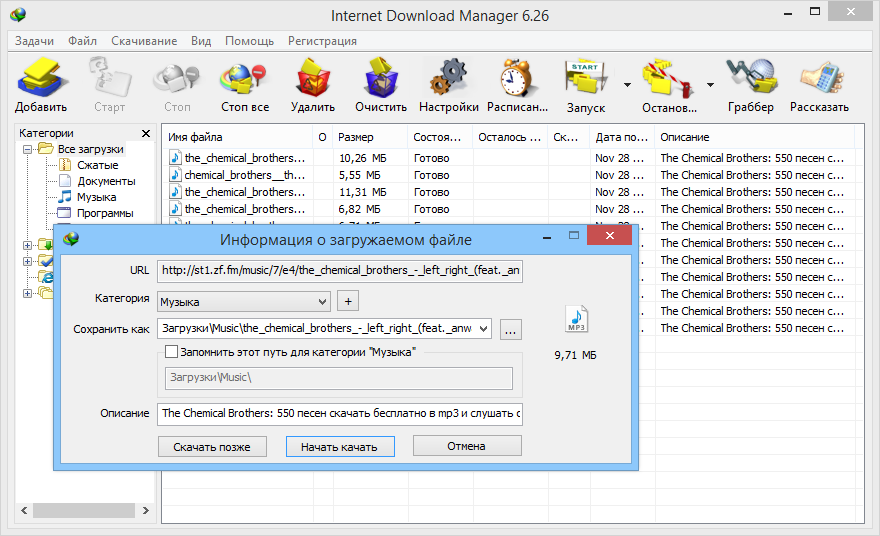
Task: Select the 10,26 МБ file row
Action: click(513, 158)
